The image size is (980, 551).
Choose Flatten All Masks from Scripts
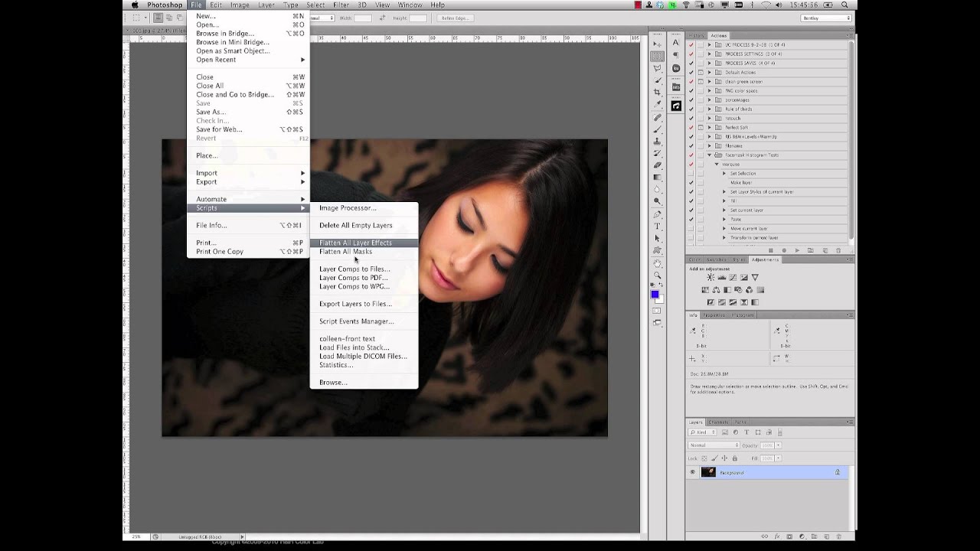tap(345, 251)
